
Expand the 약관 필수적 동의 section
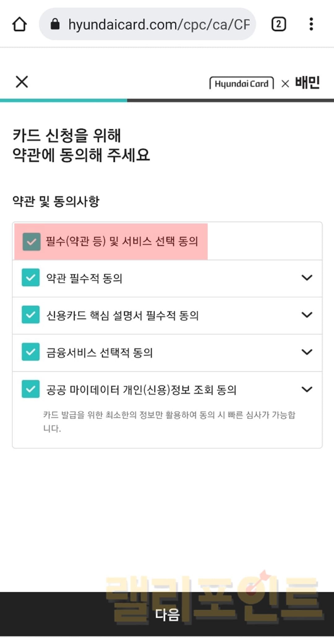click(x=307, y=277)
